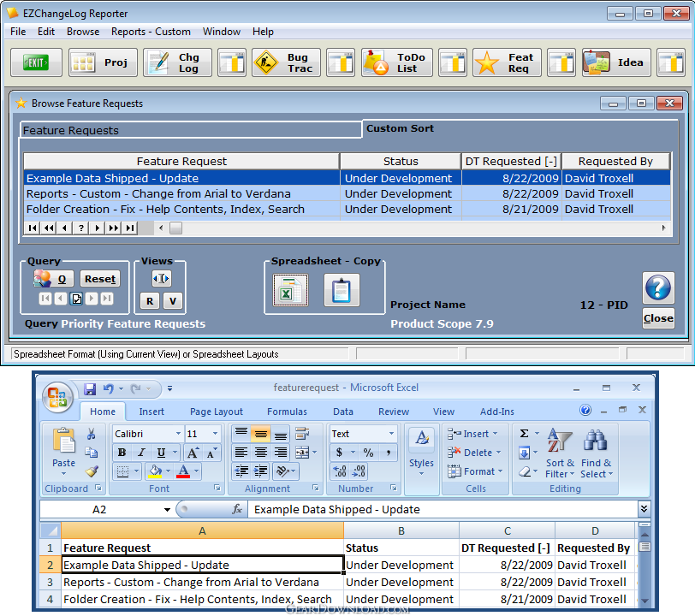The height and width of the screenshot is (616, 695).
Task: Click the green EXIT toolbar button
Action: click(x=36, y=62)
